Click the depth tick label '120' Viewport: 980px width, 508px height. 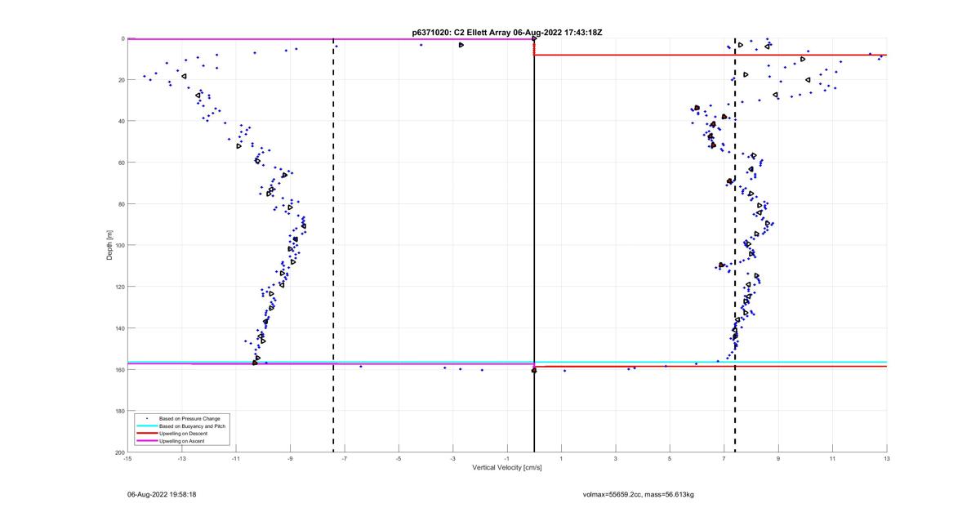(x=119, y=287)
